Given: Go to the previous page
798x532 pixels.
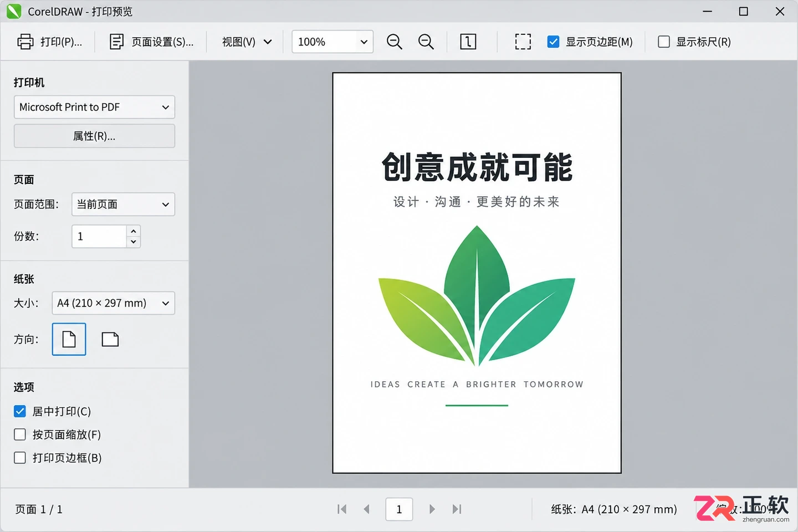Looking at the screenshot, I should point(367,509).
